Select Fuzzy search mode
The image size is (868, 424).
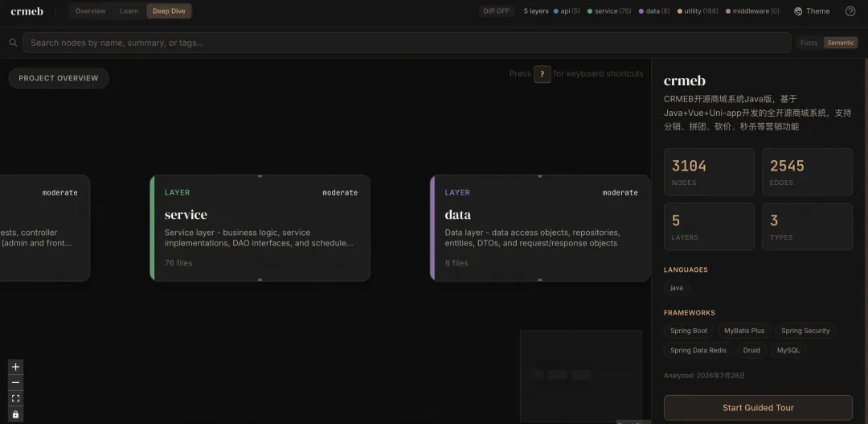click(x=809, y=43)
